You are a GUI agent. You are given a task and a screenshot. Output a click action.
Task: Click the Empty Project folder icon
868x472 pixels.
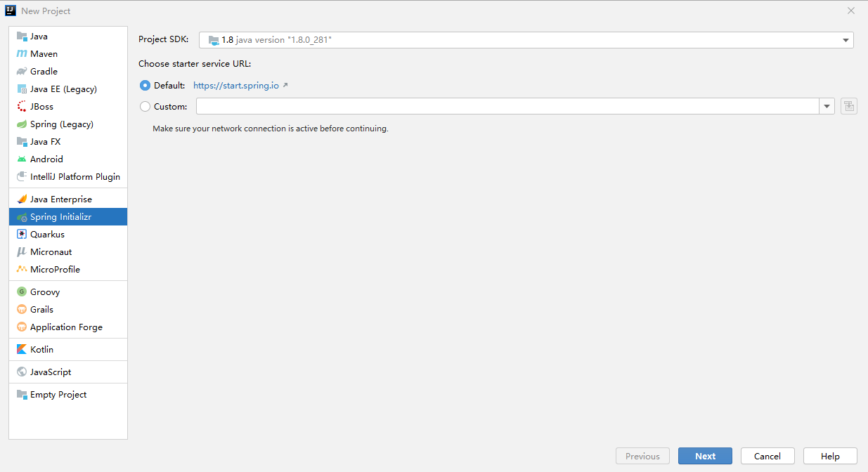[22, 395]
